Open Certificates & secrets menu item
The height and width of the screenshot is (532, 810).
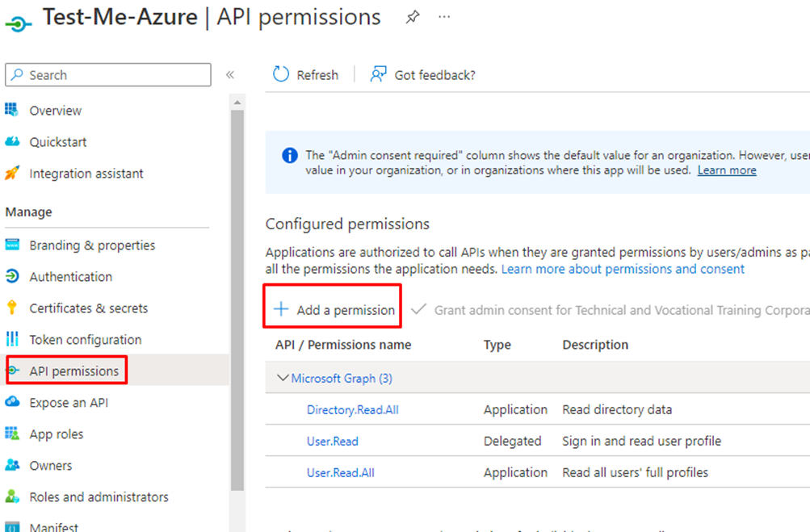(88, 308)
